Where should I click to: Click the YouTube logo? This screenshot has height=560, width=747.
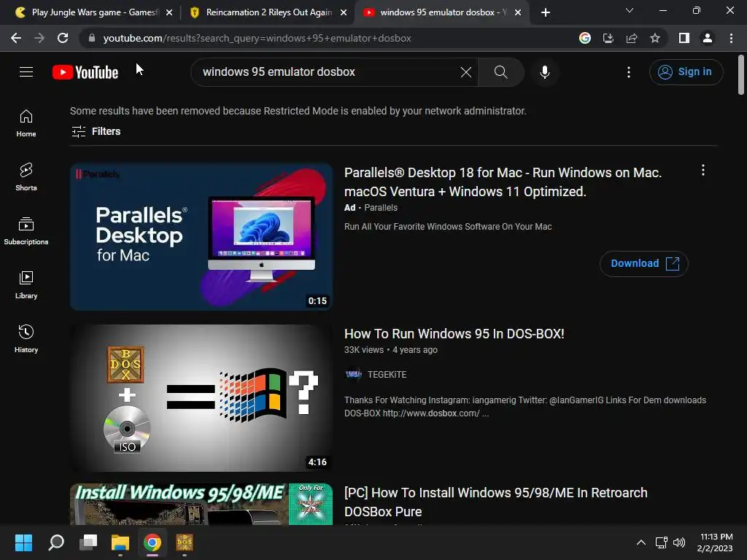[85, 72]
